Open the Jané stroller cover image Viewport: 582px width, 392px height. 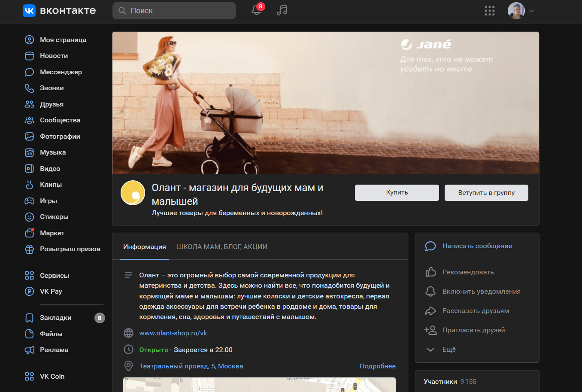coord(326,103)
